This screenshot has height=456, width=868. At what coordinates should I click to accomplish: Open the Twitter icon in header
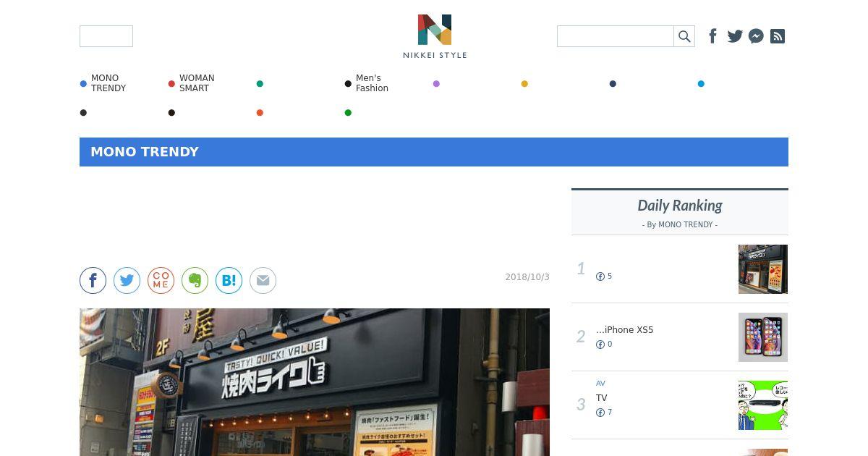tap(735, 36)
